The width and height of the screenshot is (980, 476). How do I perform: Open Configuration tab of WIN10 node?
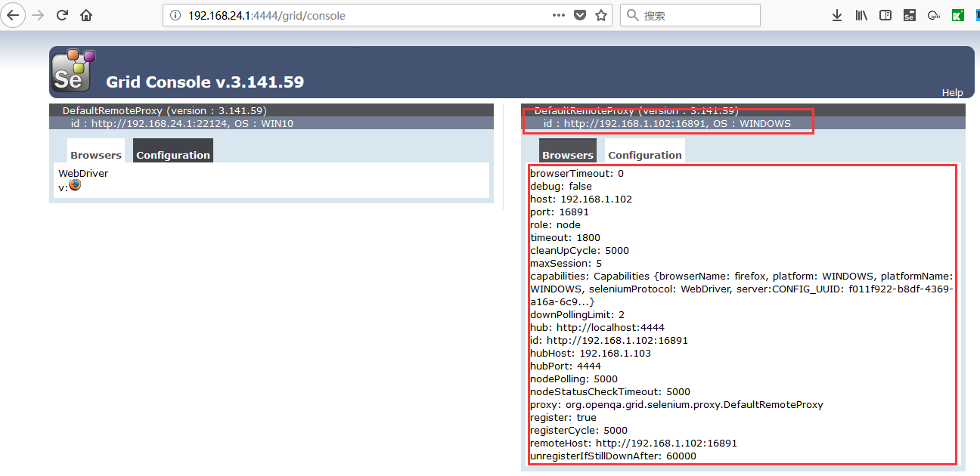coord(173,150)
